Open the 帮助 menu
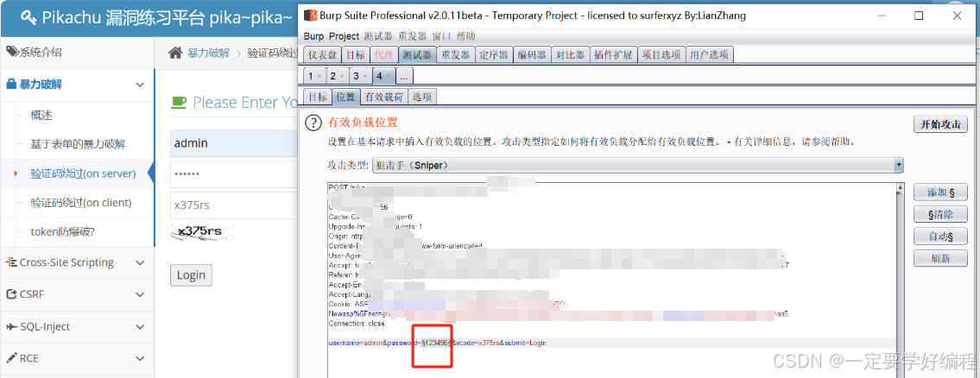Image resolution: width=980 pixels, height=378 pixels. [x=465, y=36]
